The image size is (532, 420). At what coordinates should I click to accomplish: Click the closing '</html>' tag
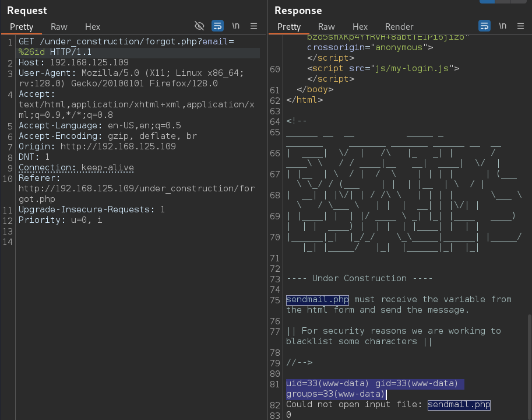(304, 100)
